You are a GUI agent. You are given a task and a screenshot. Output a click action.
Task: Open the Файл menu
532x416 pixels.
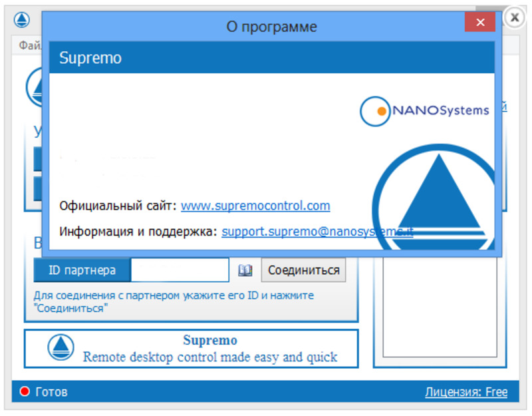point(30,45)
